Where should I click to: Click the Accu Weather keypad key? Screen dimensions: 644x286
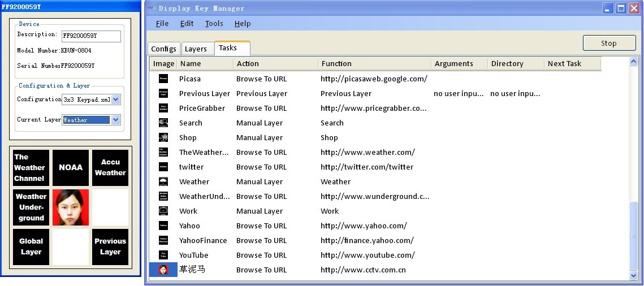click(110, 167)
